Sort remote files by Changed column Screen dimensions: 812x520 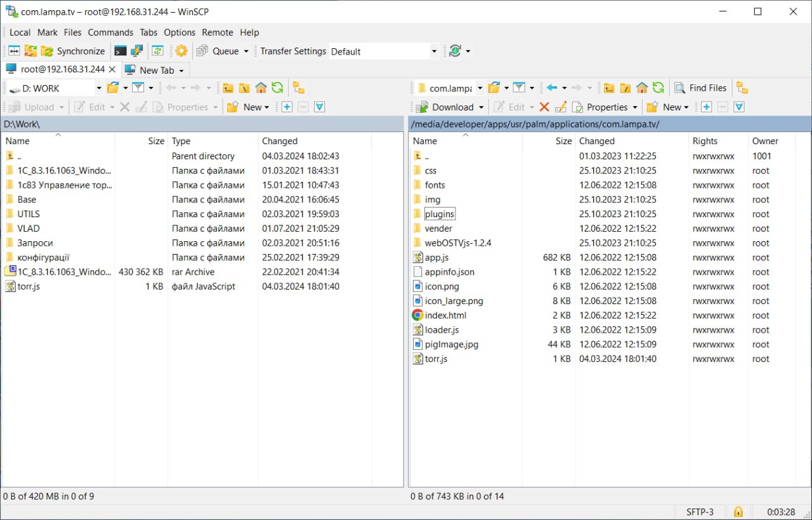coord(596,141)
